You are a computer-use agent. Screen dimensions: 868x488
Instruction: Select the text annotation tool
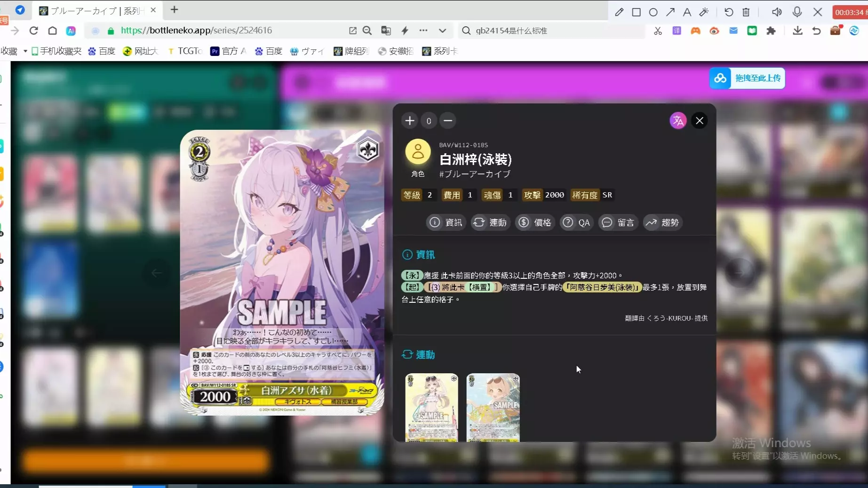[x=687, y=12]
